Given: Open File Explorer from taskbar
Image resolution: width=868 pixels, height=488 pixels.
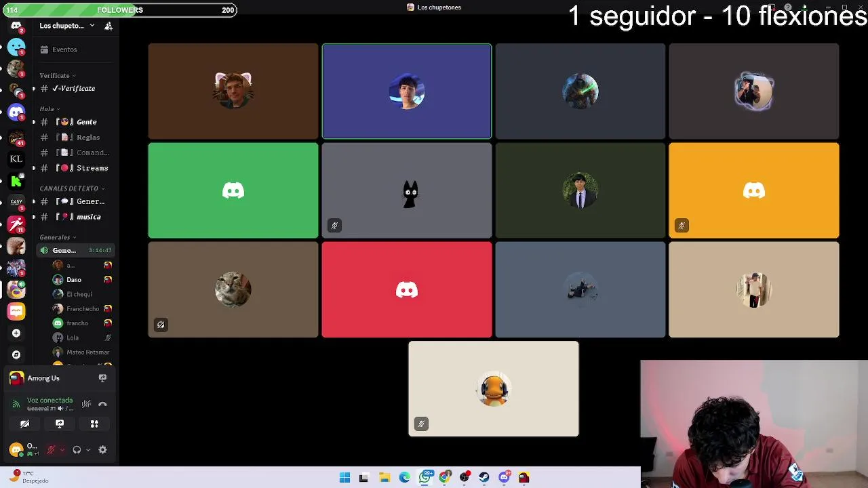Looking at the screenshot, I should click(384, 478).
